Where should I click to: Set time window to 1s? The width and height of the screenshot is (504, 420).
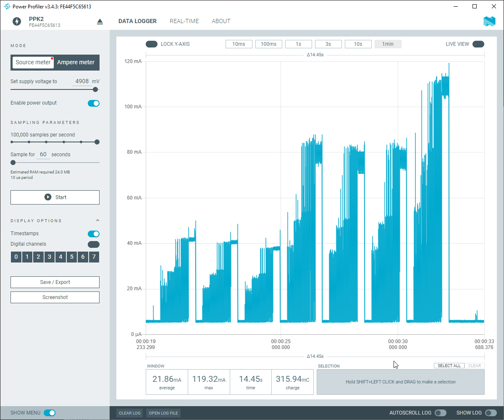[298, 44]
